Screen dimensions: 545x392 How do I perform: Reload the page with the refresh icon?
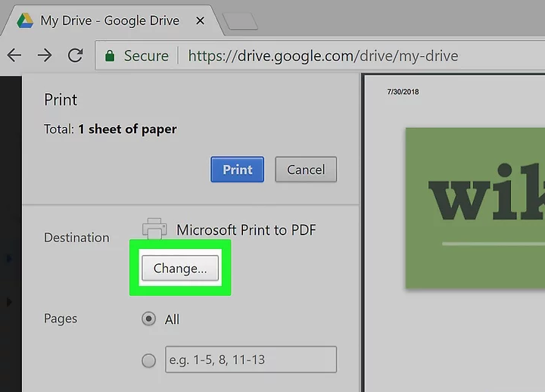pyautogui.click(x=75, y=55)
